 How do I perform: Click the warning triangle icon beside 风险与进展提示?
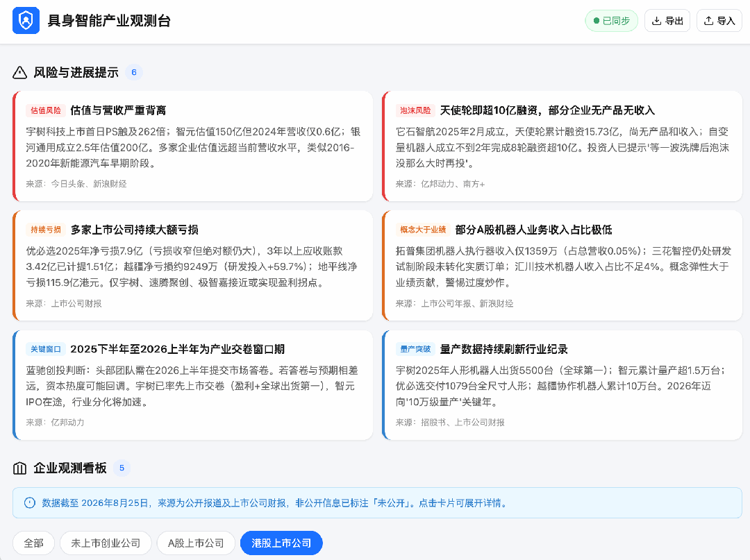19,73
